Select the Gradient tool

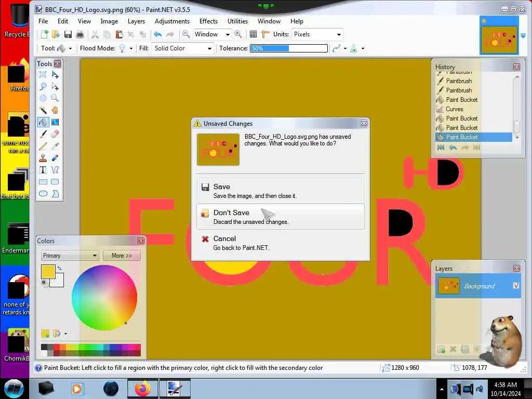(x=55, y=122)
